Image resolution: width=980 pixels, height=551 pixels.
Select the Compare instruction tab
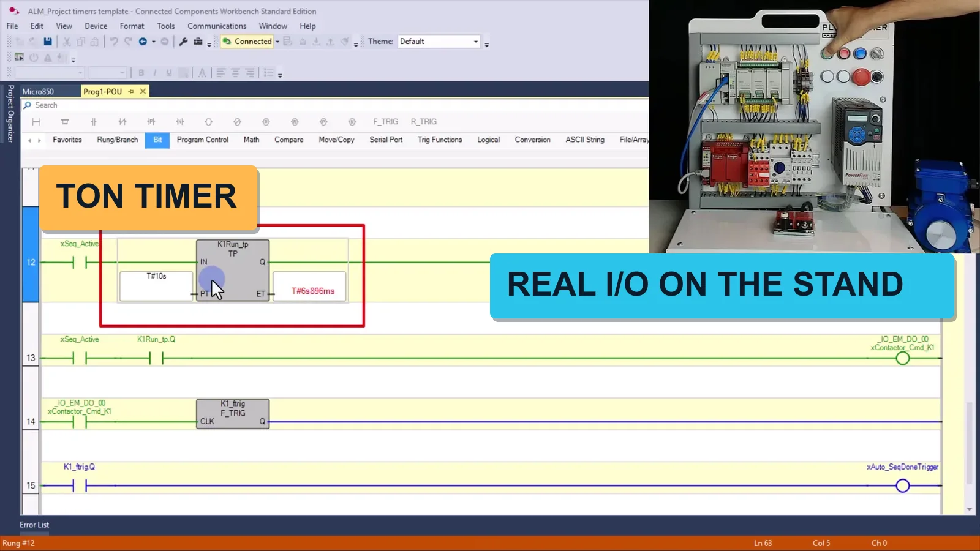[x=289, y=140]
